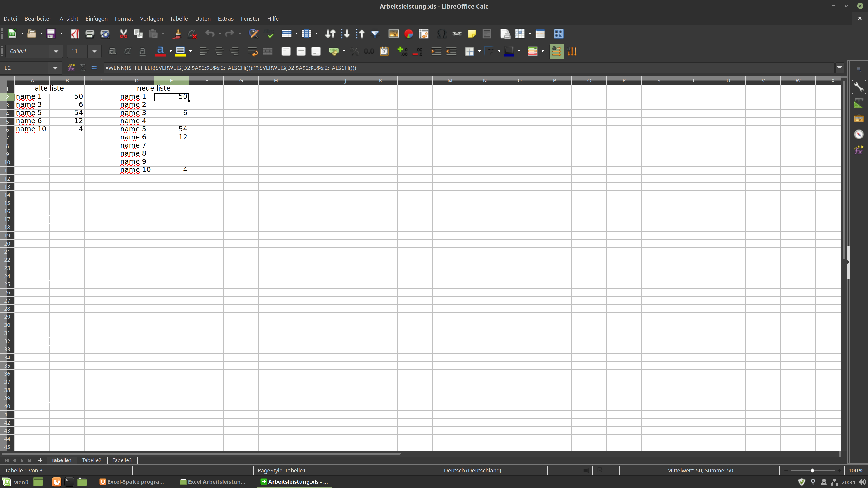The height and width of the screenshot is (488, 868).
Task: Open the Daten menu
Action: tap(203, 19)
